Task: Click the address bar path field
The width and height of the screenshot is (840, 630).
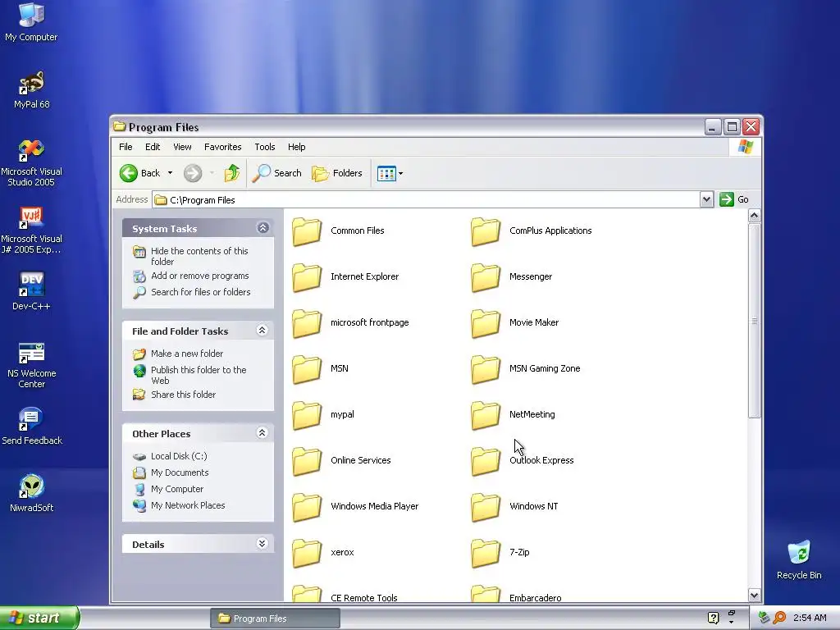Action: click(x=426, y=200)
